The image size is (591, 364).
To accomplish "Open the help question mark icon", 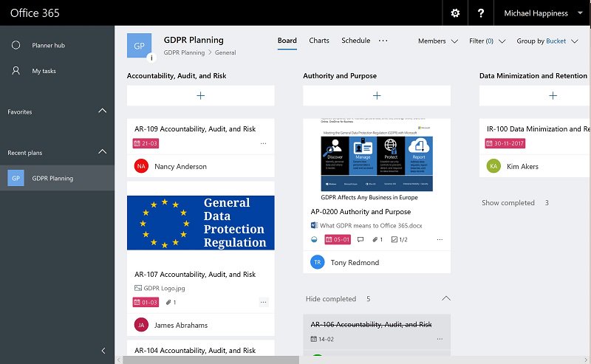I will point(481,13).
